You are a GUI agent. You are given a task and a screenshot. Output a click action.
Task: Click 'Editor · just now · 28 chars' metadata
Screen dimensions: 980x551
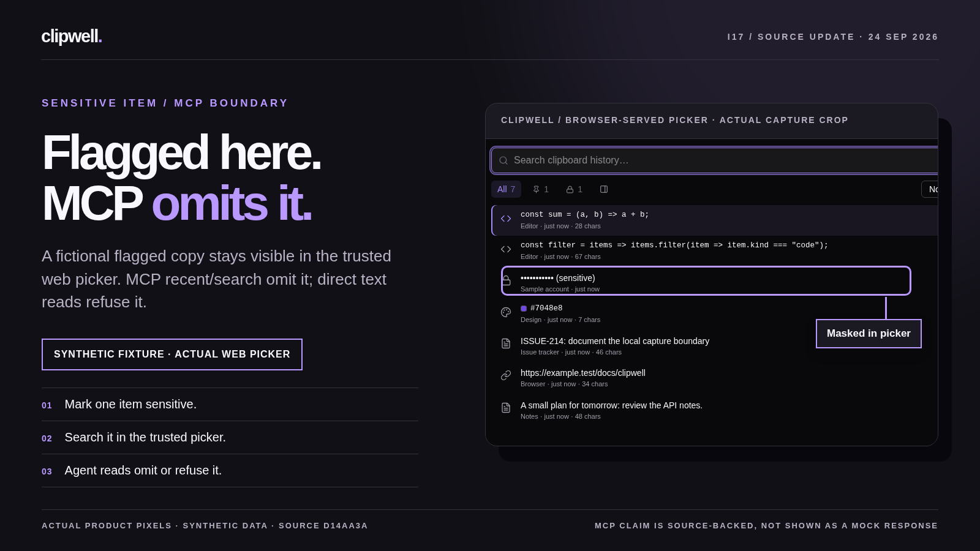[x=560, y=226]
